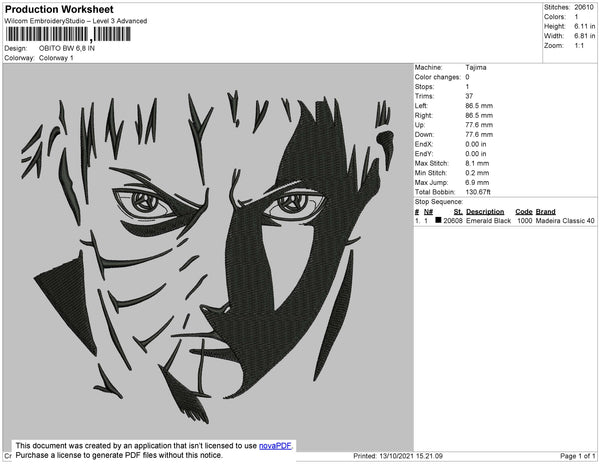The height and width of the screenshot is (464, 600).
Task: Select the Up value 77.6 mm
Action: tap(479, 125)
